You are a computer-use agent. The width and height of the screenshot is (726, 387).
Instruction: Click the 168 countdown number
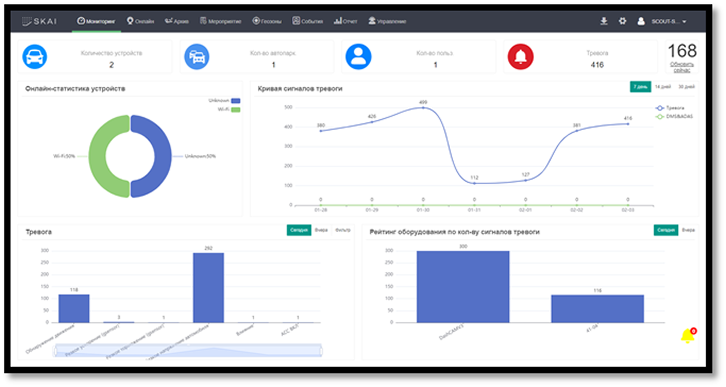click(682, 51)
